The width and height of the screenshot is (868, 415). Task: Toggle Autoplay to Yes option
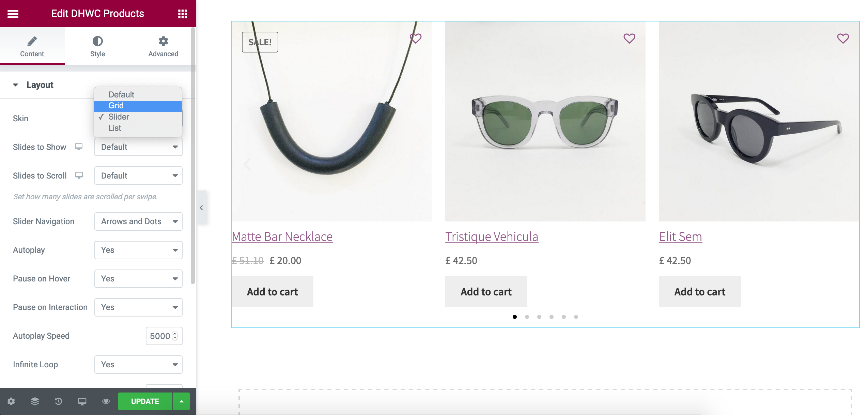tap(138, 249)
